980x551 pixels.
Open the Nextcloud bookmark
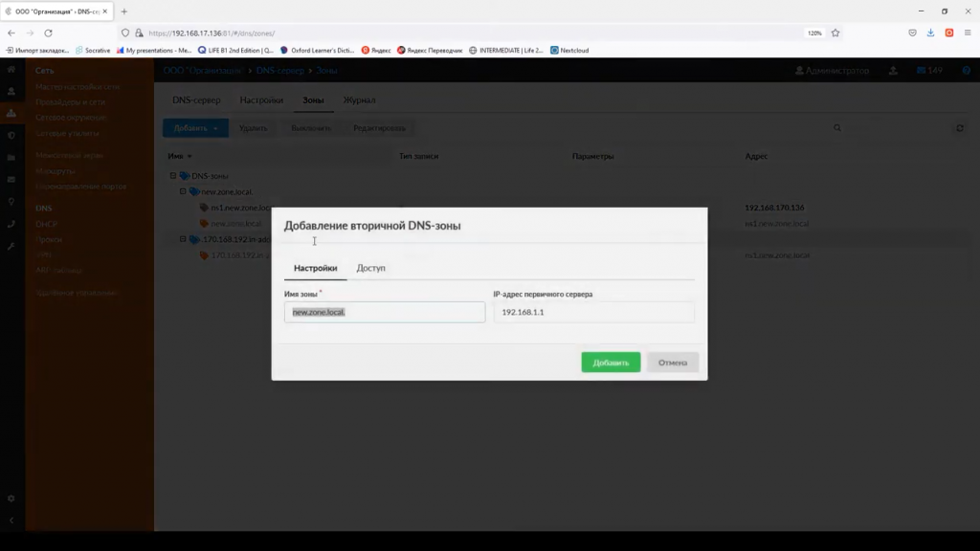tap(569, 50)
